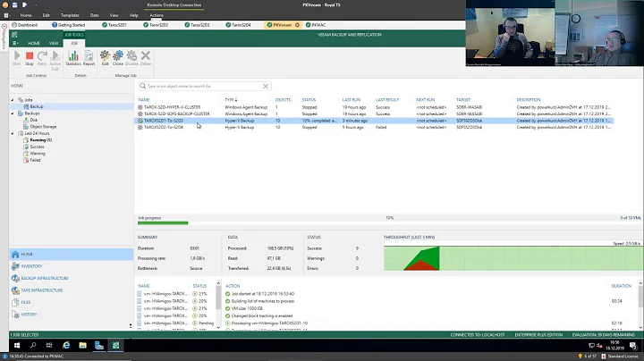The image size is (644, 361).
Task: Select job TAROX-S2D-HYPER-V-CLUSTER
Action: click(374, 107)
